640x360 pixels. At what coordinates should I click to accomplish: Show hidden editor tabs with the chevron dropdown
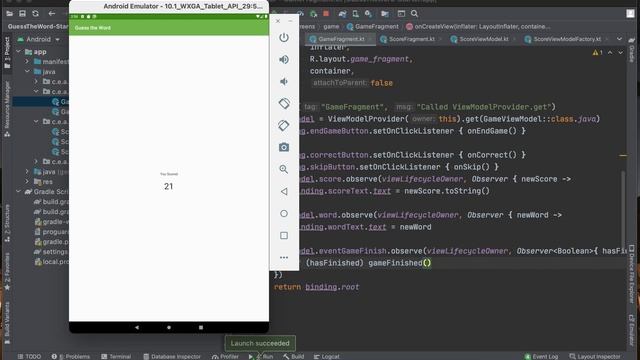coord(620,39)
